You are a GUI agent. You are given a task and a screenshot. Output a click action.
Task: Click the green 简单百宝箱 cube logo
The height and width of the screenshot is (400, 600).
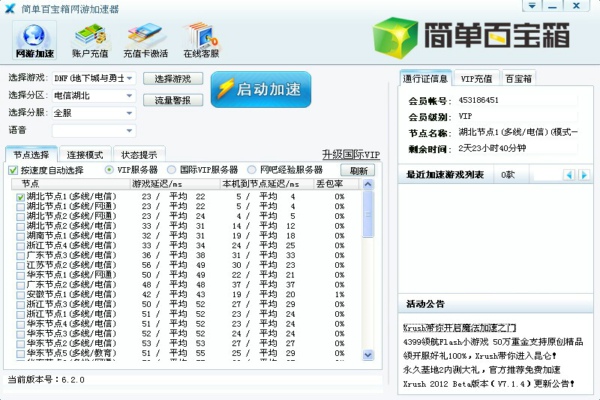pos(396,38)
